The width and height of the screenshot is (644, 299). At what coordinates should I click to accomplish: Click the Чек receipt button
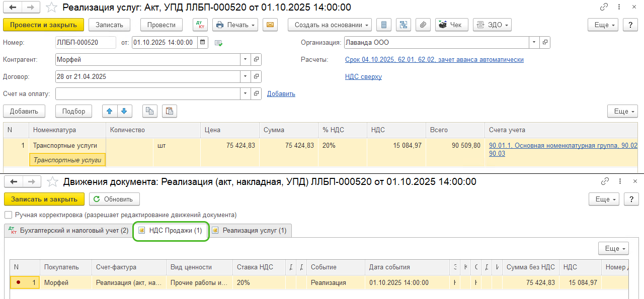tap(450, 25)
